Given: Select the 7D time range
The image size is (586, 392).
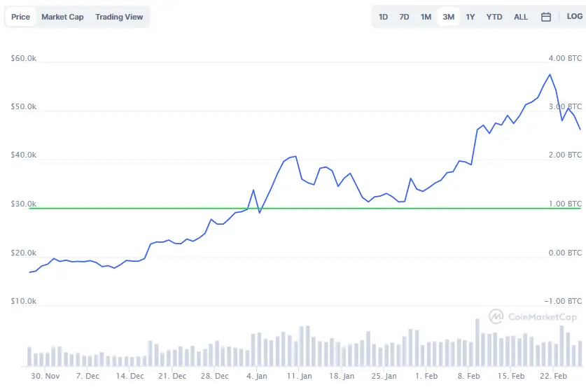Looking at the screenshot, I should pos(404,17).
